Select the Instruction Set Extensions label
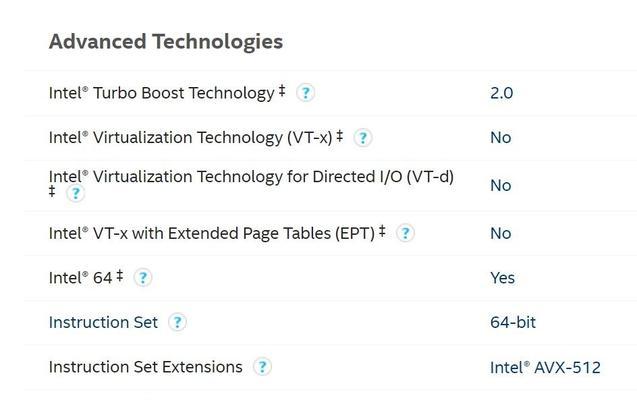The image size is (637, 400). coord(145,367)
